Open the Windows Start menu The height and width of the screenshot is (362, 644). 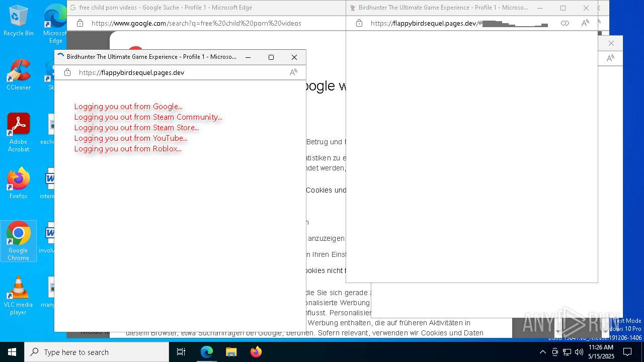[12, 352]
